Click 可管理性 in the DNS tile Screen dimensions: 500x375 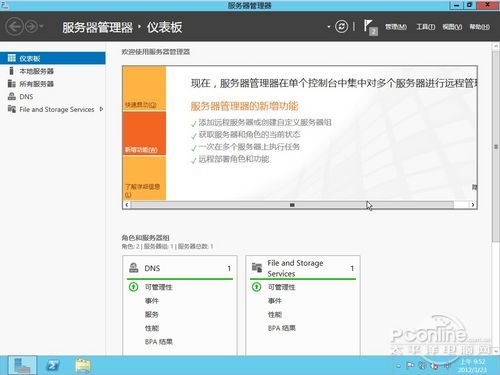click(x=158, y=287)
